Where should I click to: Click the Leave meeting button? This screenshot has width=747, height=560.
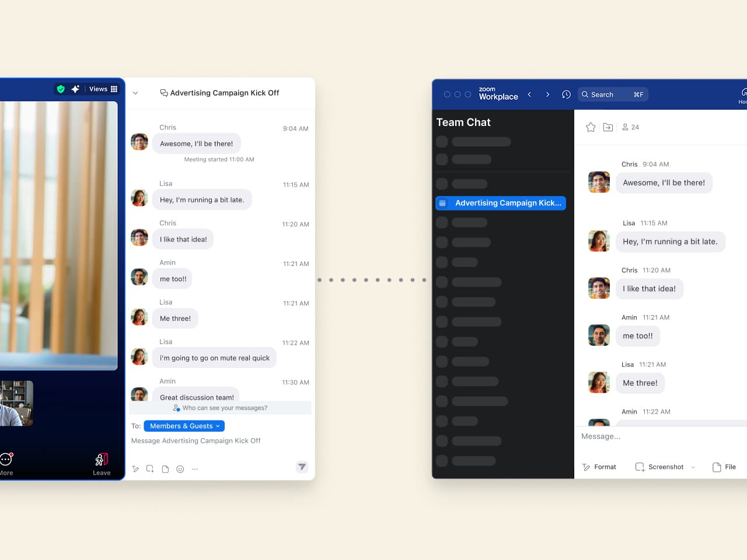[102, 464]
